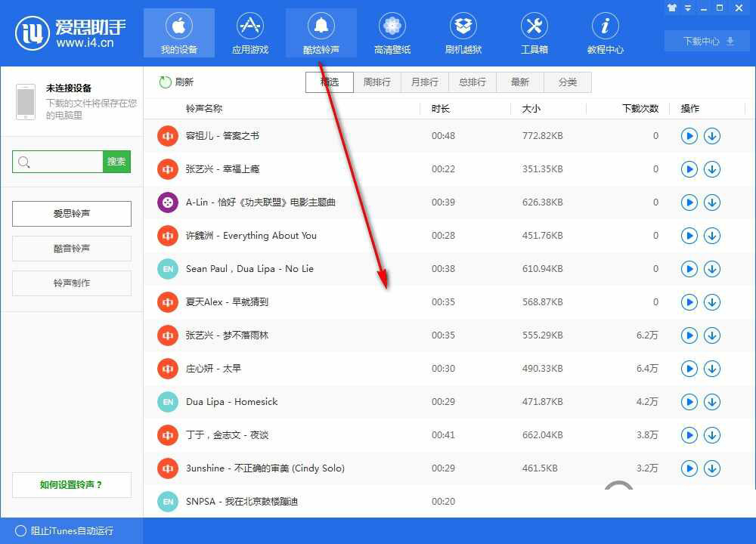
Task: Open the 刷机越狱 flash and jailbreak section
Action: tap(463, 34)
